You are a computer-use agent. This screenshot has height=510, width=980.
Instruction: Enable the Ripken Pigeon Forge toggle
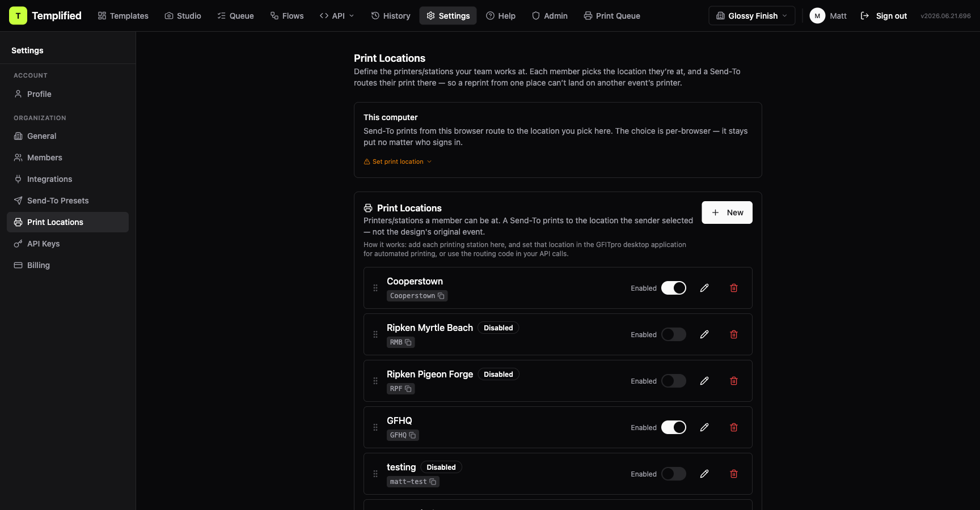click(674, 381)
